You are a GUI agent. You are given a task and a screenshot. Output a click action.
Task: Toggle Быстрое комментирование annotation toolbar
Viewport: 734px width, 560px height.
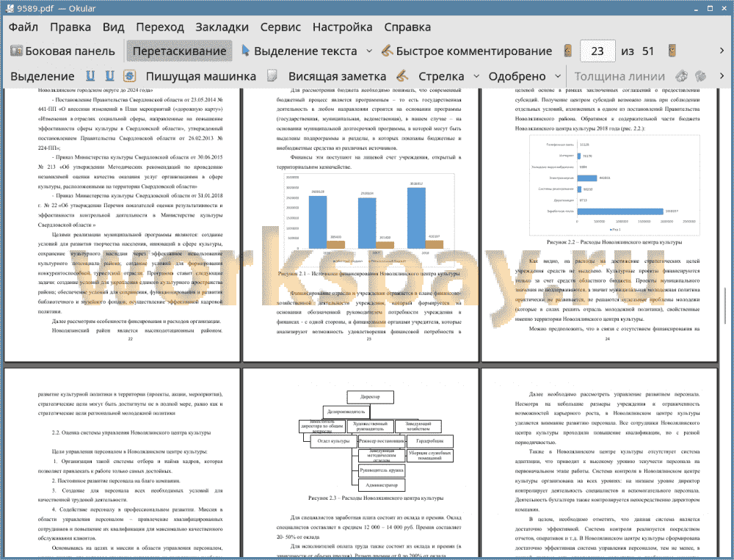click(x=466, y=51)
